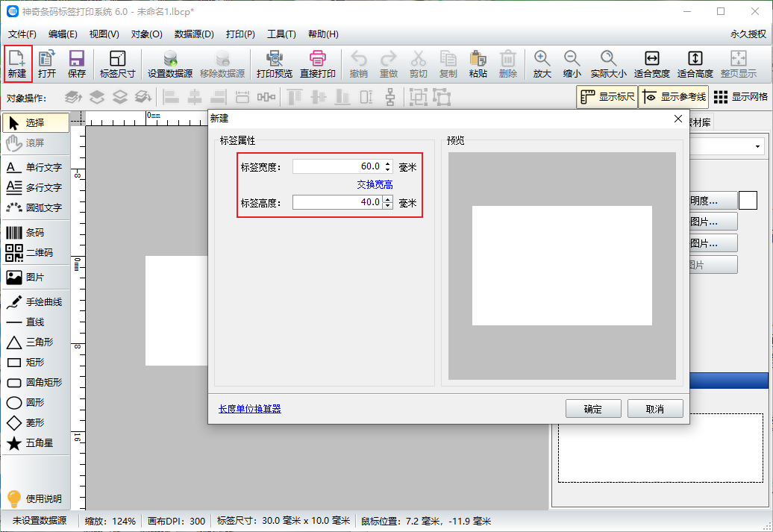Viewport: 773px width, 532px height.
Task: Click the white color swatch in right panel
Action: click(x=748, y=200)
